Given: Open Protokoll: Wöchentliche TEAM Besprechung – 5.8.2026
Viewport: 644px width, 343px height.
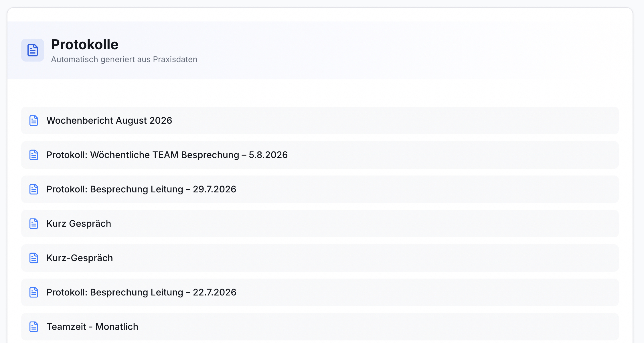Looking at the screenshot, I should pyautogui.click(x=320, y=155).
